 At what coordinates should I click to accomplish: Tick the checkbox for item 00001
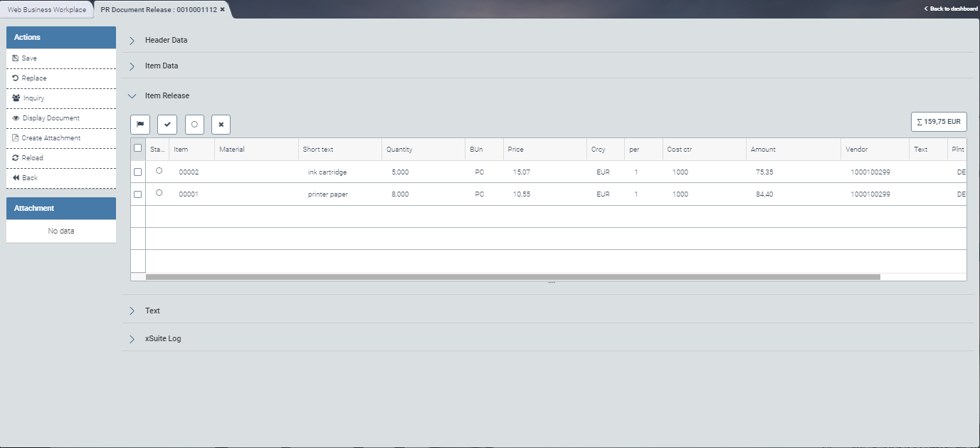pos(138,194)
